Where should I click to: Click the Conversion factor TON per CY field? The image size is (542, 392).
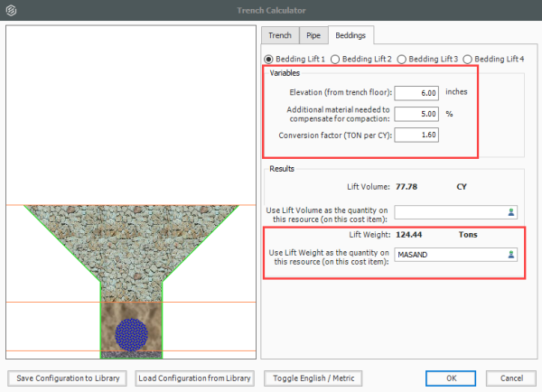(x=416, y=135)
